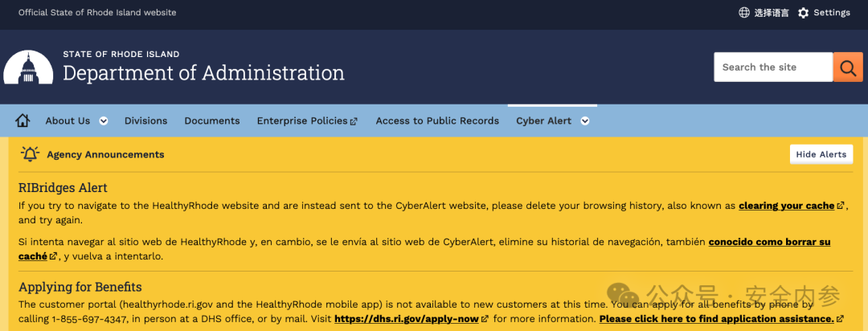This screenshot has width=868, height=331.
Task: Open the Divisions menu item
Action: point(145,121)
